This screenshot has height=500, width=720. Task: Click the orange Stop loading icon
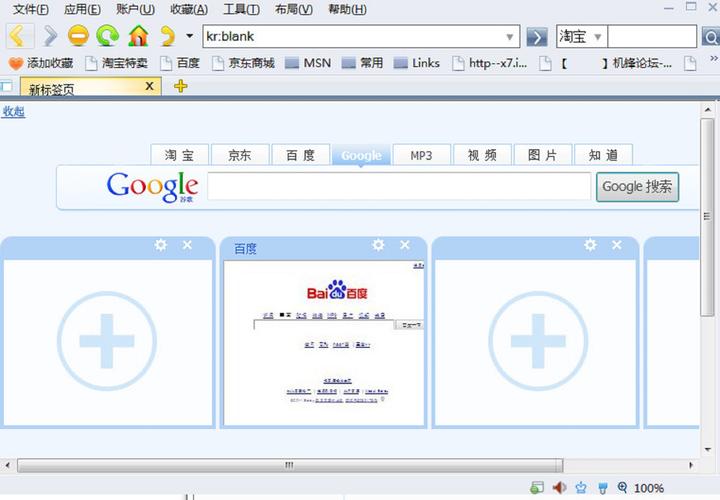coord(78,36)
